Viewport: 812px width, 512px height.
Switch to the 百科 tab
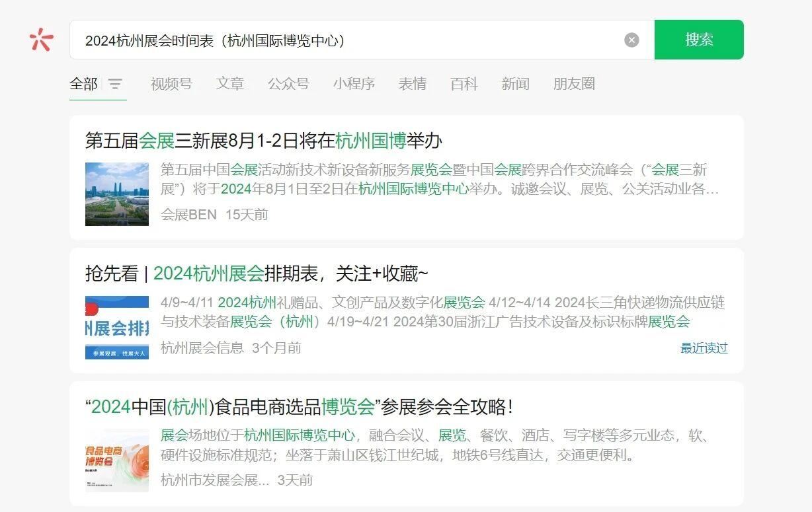pyautogui.click(x=464, y=84)
